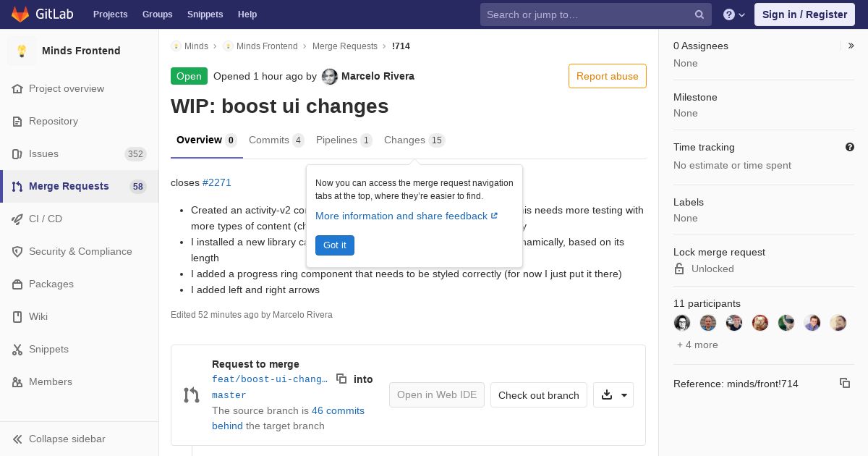Click Marcelo Rivera's avatar
Screen dimensions: 868x456
330,77
